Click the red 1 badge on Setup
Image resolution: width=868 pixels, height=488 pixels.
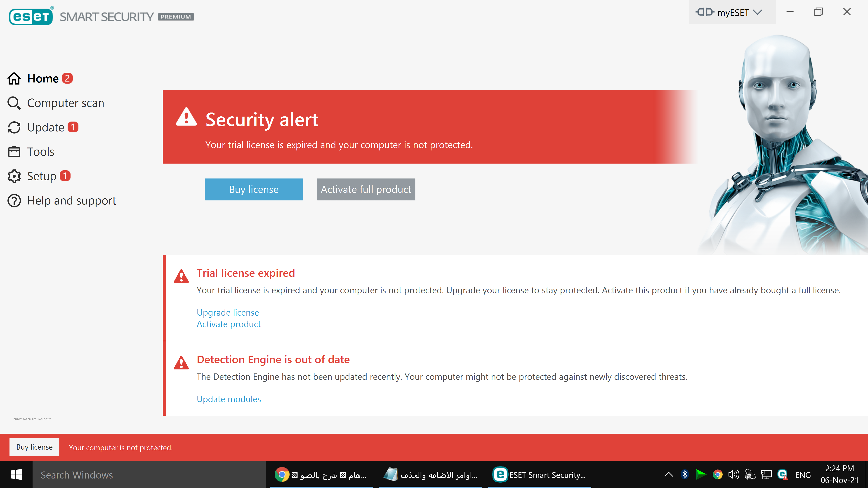pyautogui.click(x=65, y=176)
